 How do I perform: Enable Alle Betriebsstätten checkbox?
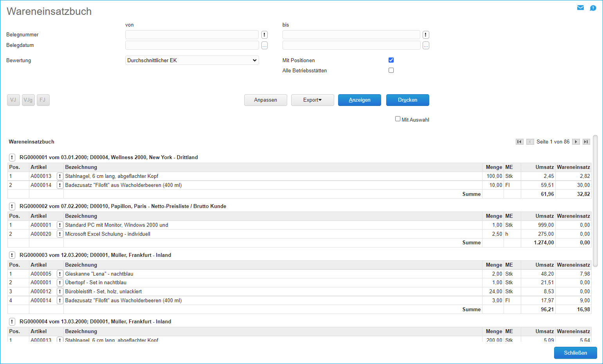391,70
